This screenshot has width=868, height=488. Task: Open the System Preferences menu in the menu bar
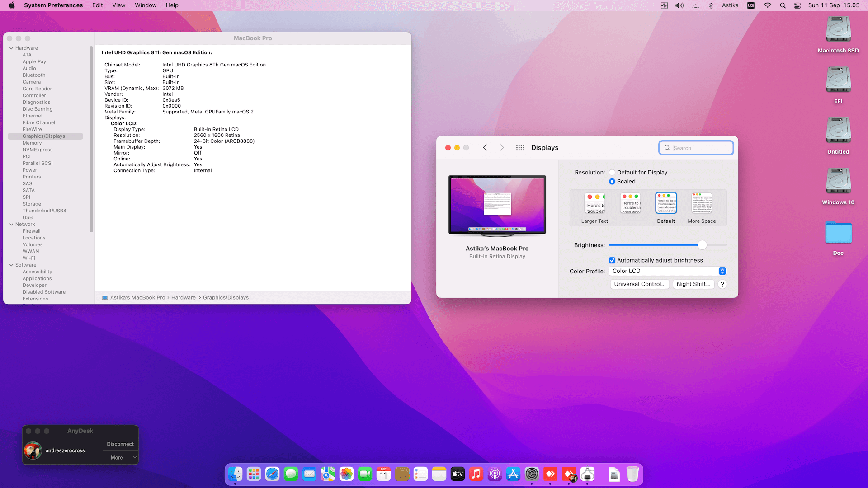[x=53, y=5]
